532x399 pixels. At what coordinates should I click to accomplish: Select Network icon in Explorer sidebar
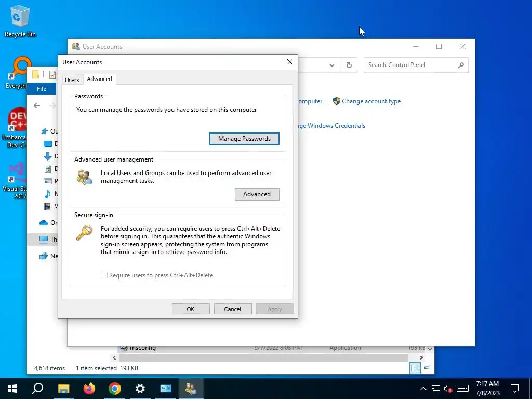pyautogui.click(x=44, y=256)
